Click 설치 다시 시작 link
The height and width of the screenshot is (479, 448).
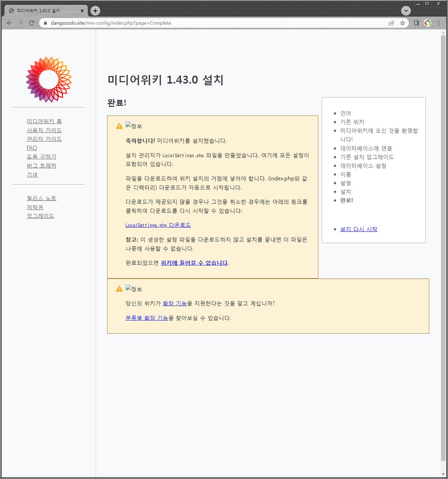pos(359,229)
